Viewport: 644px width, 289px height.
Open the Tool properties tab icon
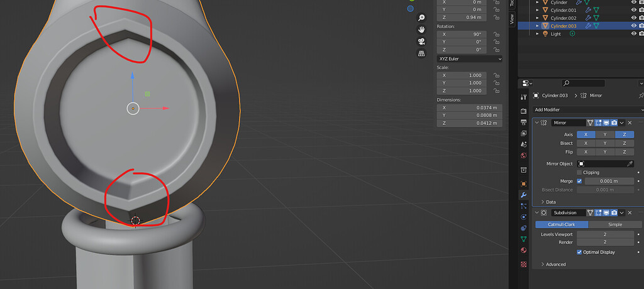pos(523,97)
